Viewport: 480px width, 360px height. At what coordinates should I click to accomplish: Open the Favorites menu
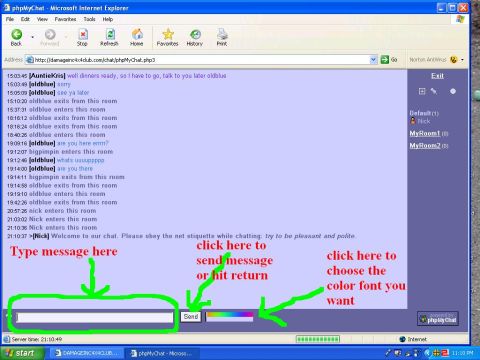pos(65,19)
